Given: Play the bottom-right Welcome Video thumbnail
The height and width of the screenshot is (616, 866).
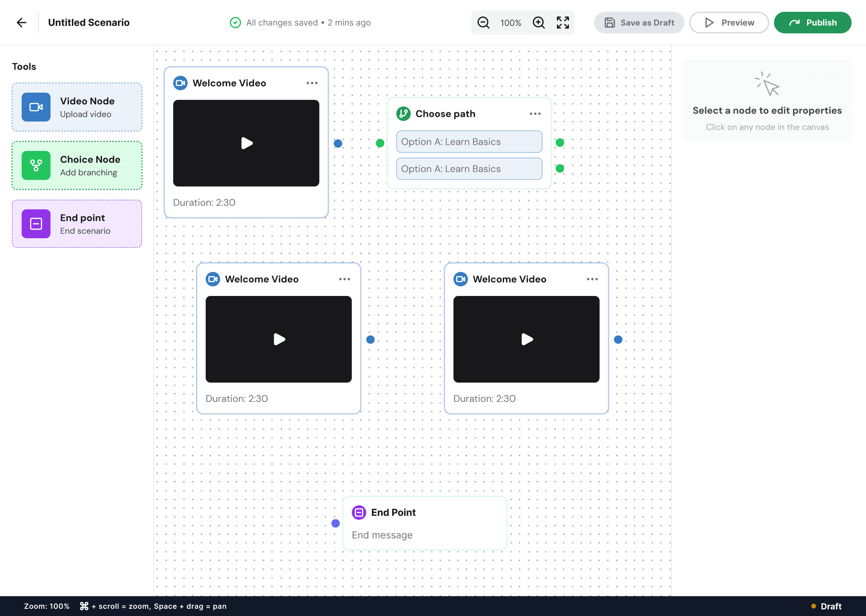Looking at the screenshot, I should 526,339.
